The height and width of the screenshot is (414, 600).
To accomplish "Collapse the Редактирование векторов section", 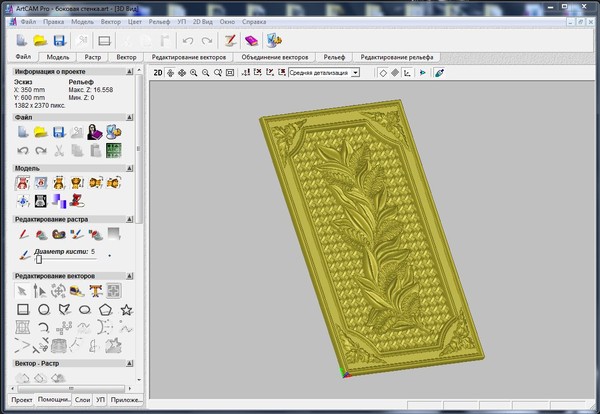I will pos(129,276).
